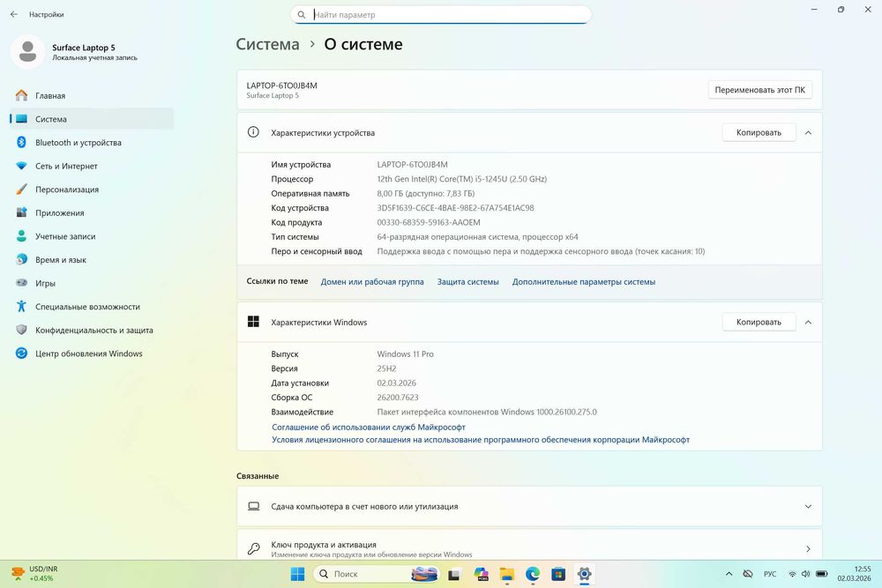The height and width of the screenshot is (588, 882).
Task: Open Домен или рабочая группа link
Action: tap(372, 282)
